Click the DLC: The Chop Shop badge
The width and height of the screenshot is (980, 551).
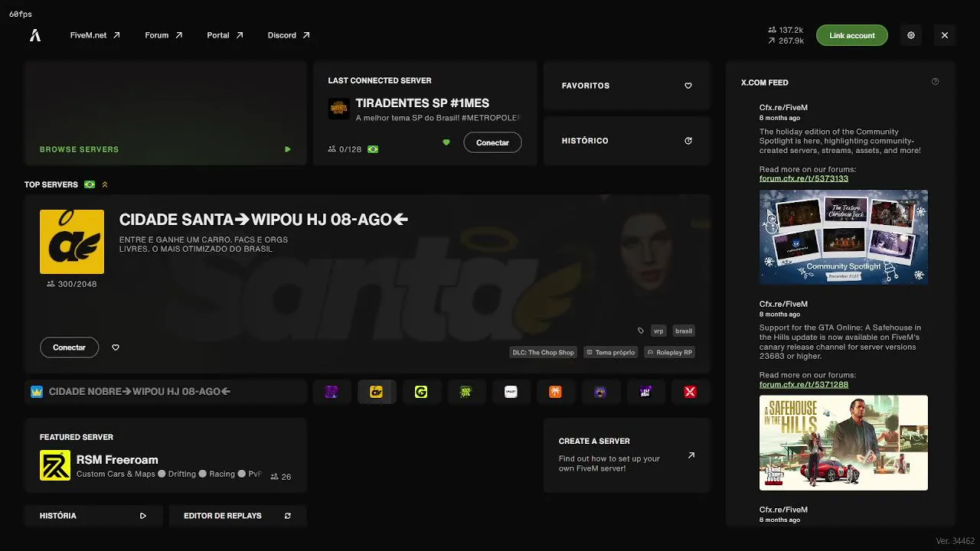[x=544, y=353]
